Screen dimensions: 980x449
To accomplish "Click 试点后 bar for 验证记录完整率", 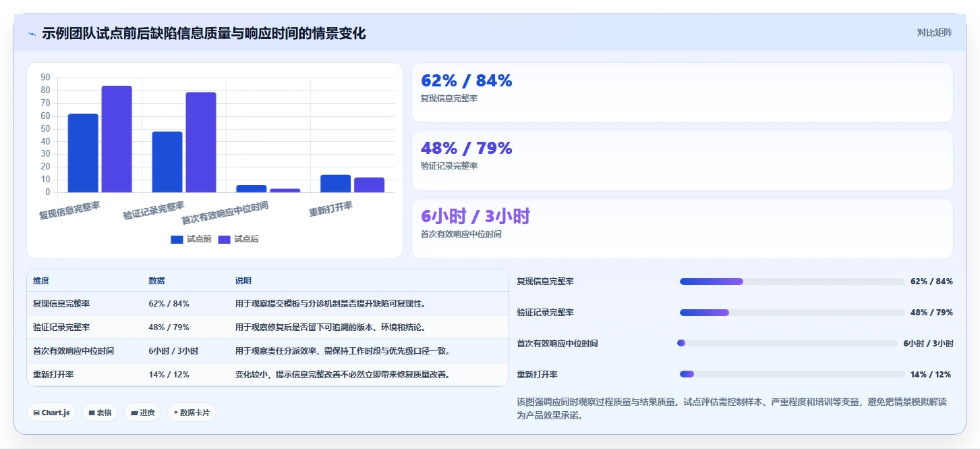I will click(201, 142).
